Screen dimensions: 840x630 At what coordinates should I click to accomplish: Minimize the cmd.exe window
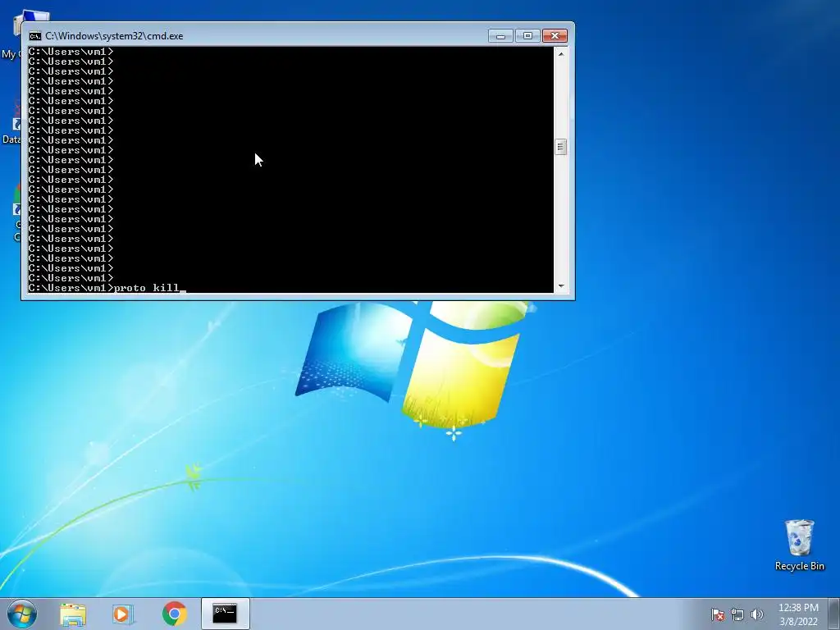500,36
